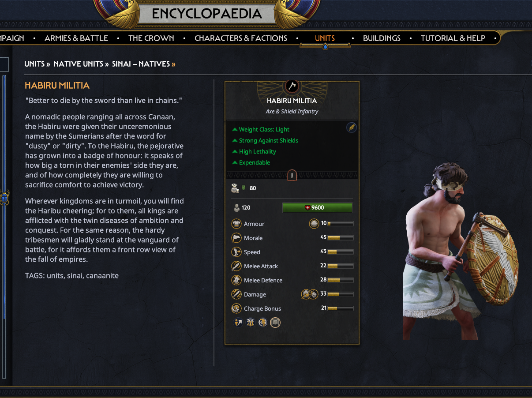Click the feather light weight class icon
532x398 pixels.
point(352,128)
